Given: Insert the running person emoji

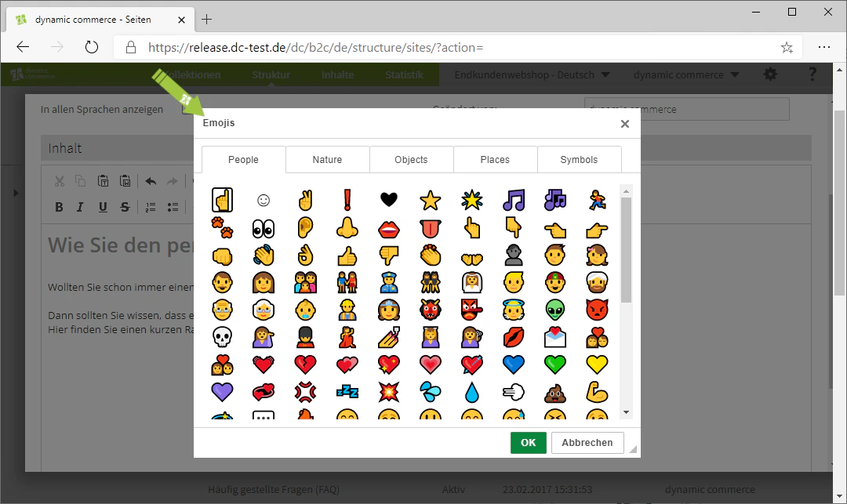Looking at the screenshot, I should click(597, 200).
